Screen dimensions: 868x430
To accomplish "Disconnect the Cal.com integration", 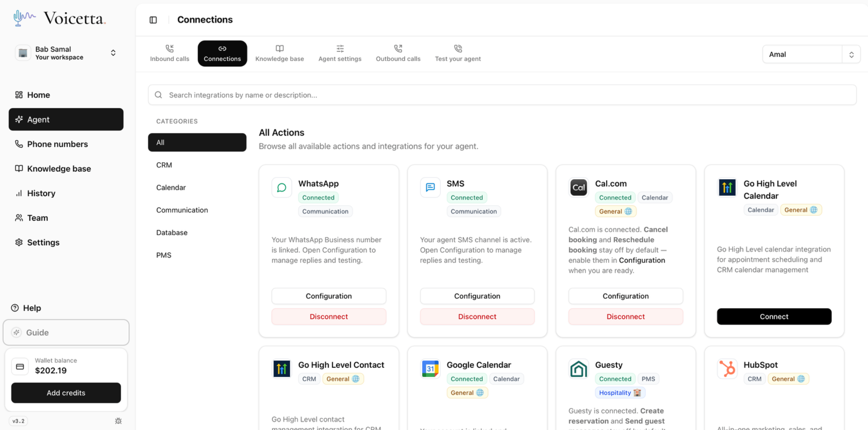I will click(x=626, y=316).
